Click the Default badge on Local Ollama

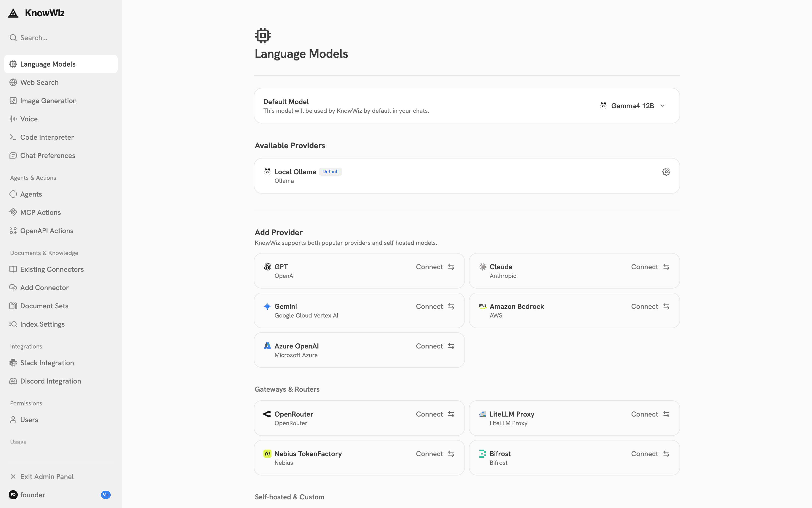point(330,172)
